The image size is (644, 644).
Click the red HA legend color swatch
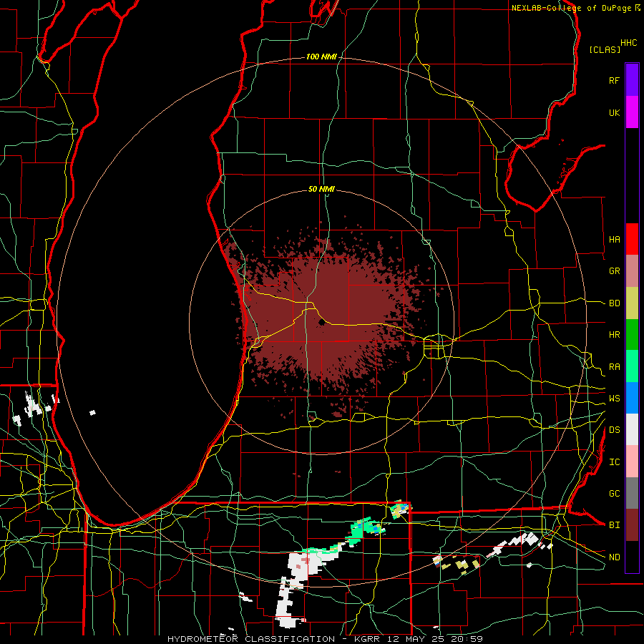(x=632, y=239)
